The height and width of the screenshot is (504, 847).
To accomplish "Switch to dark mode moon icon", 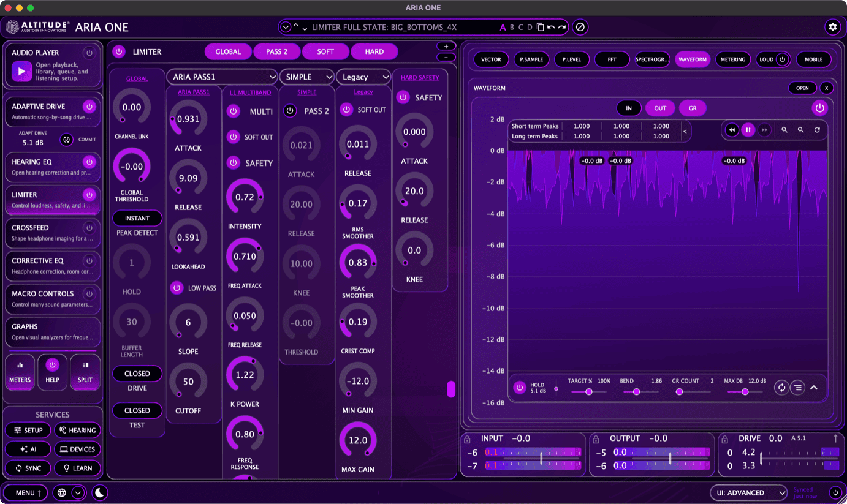I will (100, 492).
